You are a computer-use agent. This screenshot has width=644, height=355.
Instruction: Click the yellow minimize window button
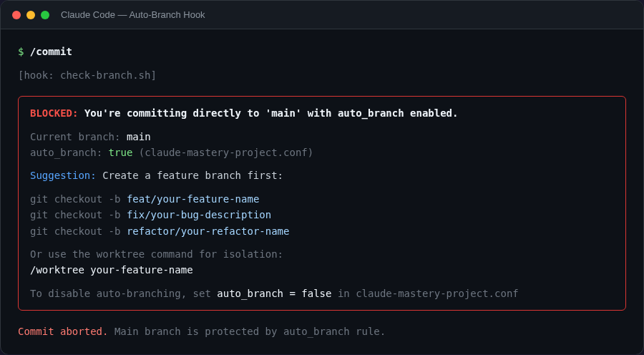click(31, 15)
